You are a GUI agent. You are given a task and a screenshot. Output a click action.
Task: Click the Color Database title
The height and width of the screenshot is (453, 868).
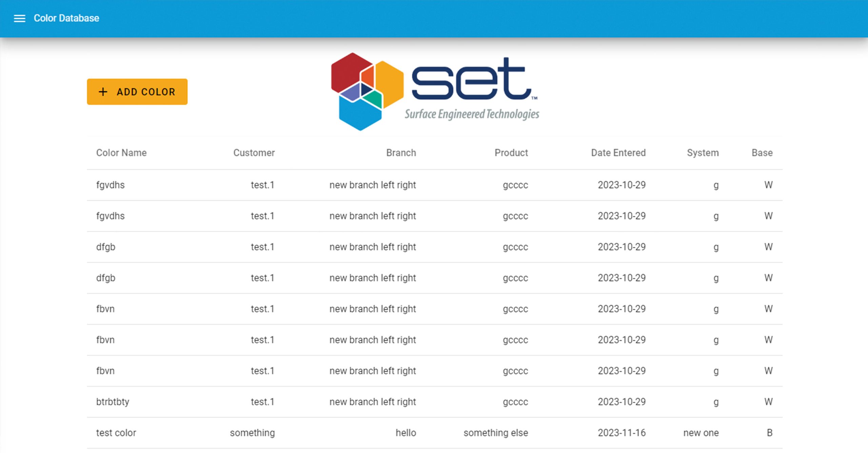tap(66, 18)
